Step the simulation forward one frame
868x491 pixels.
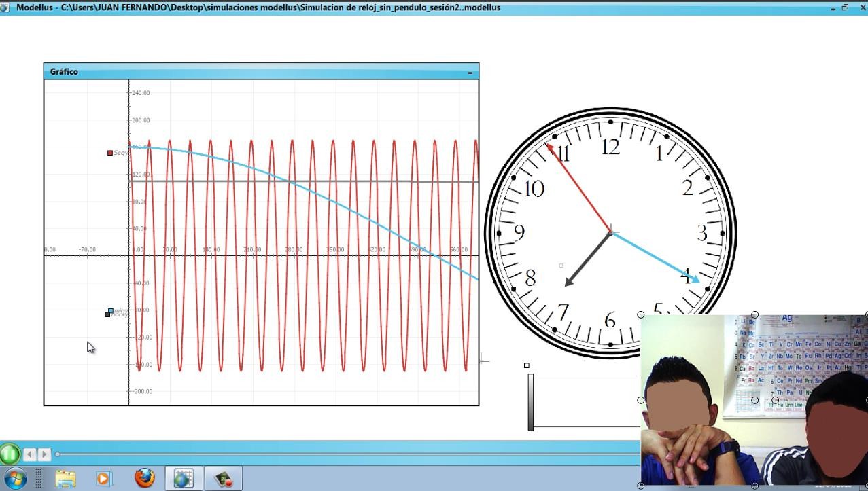click(x=43, y=455)
